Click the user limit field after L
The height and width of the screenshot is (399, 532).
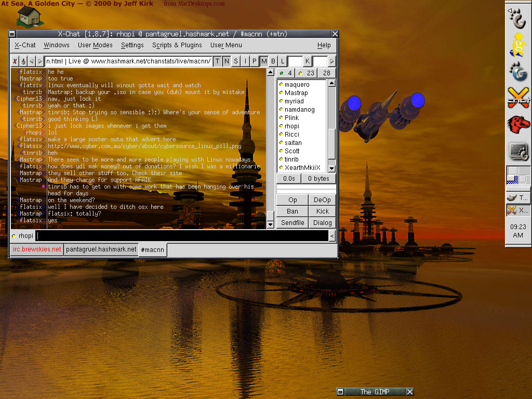coord(295,61)
